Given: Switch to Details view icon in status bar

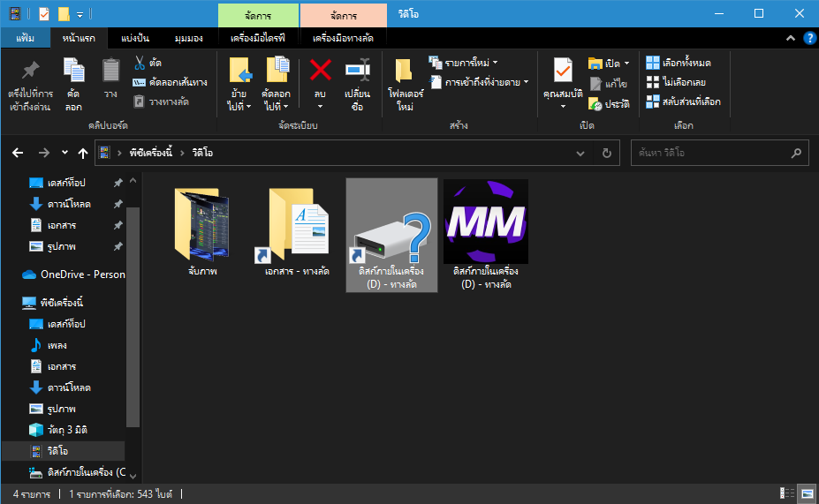Looking at the screenshot, I should [x=787, y=493].
